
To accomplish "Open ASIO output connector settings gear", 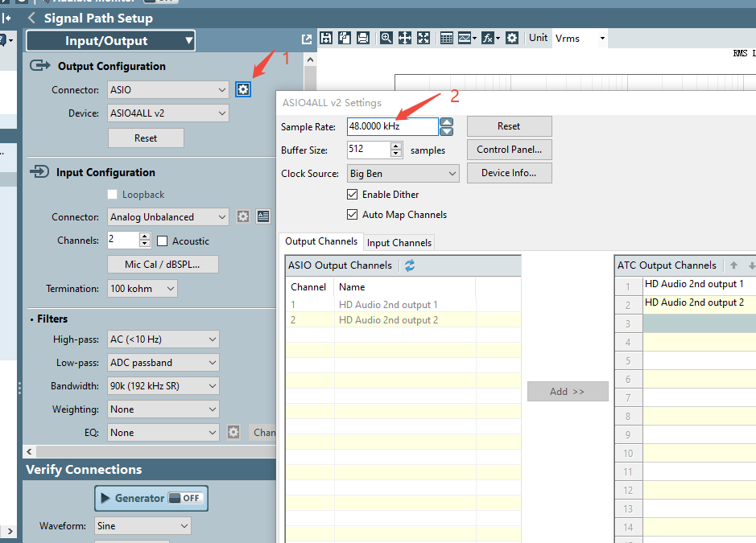I will coord(243,89).
